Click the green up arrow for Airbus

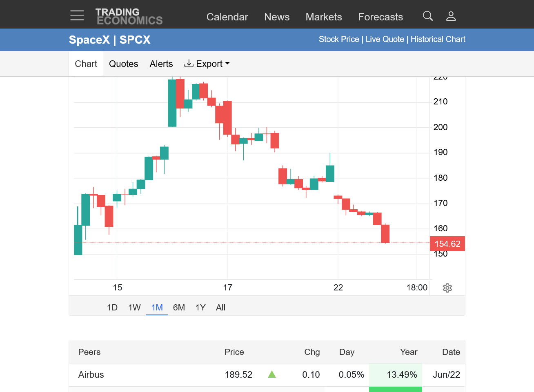click(272, 374)
